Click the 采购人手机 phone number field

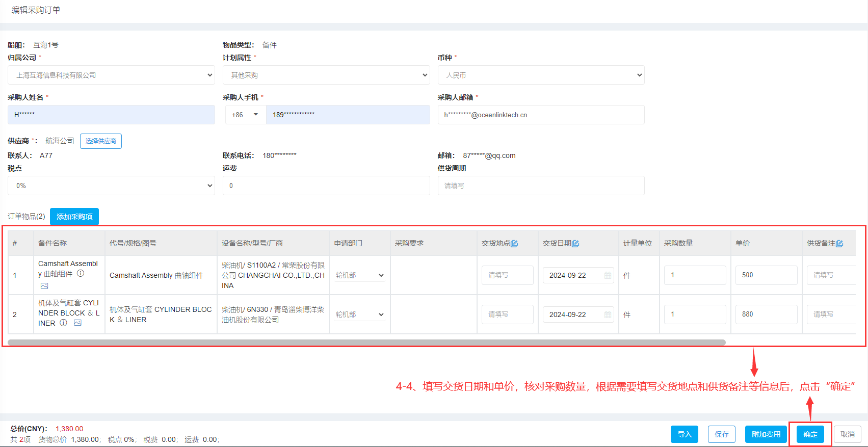(348, 115)
